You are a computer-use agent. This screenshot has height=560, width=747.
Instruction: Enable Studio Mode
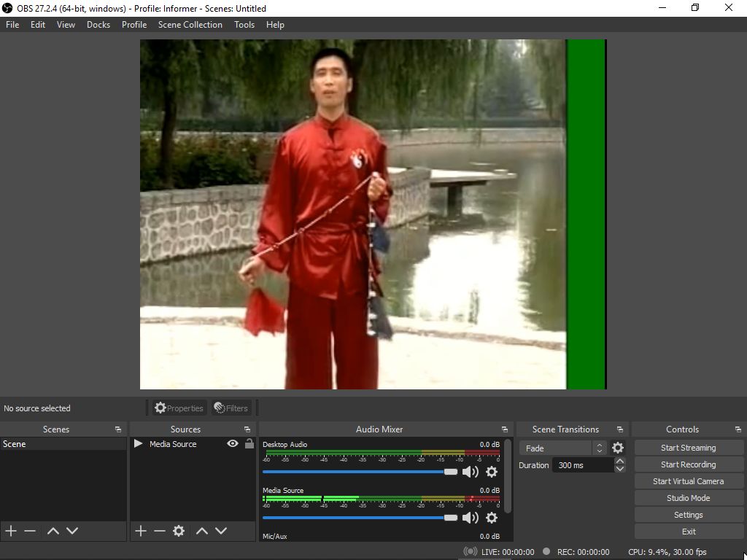[x=688, y=497]
